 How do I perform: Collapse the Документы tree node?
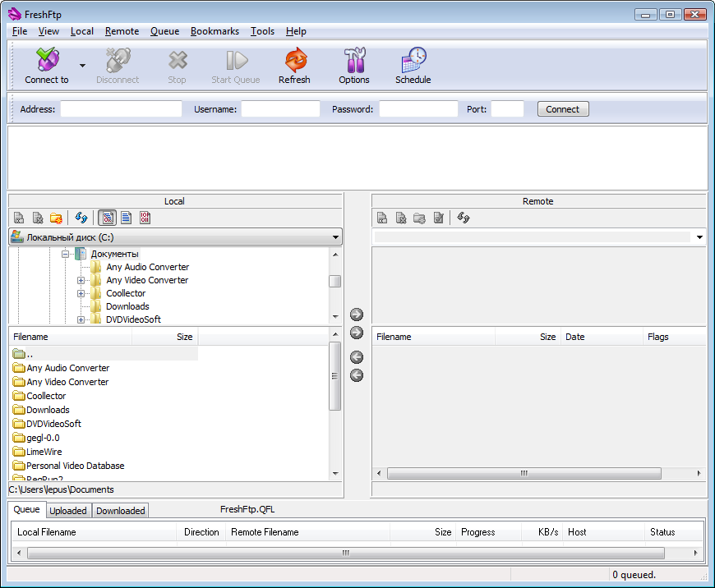[65, 254]
